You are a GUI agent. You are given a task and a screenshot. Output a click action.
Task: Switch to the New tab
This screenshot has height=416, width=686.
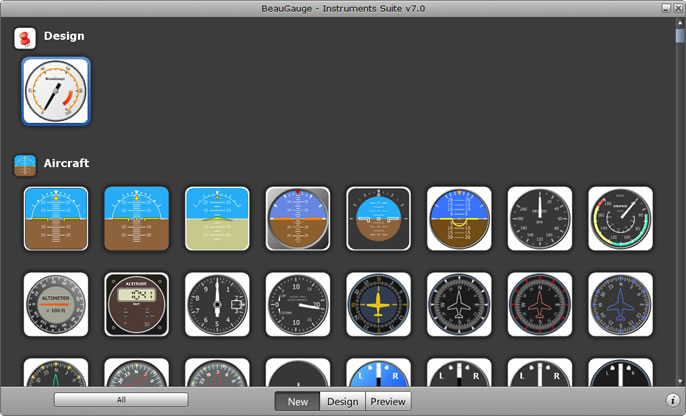(298, 402)
